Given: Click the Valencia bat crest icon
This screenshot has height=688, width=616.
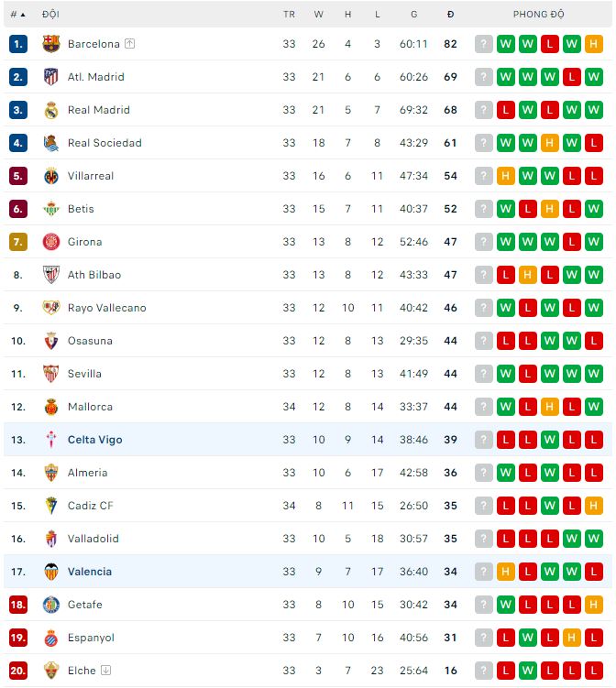Looking at the screenshot, I should tap(51, 572).
